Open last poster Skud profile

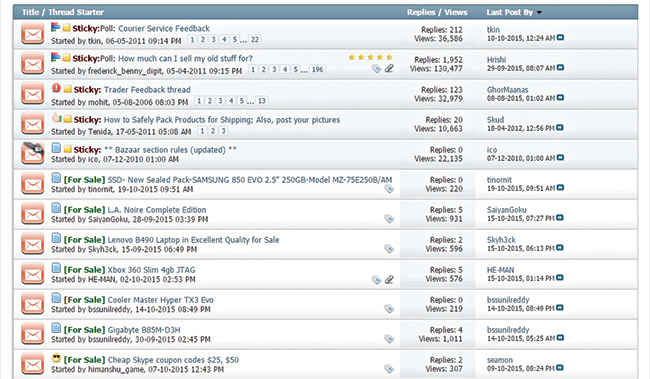click(x=495, y=120)
